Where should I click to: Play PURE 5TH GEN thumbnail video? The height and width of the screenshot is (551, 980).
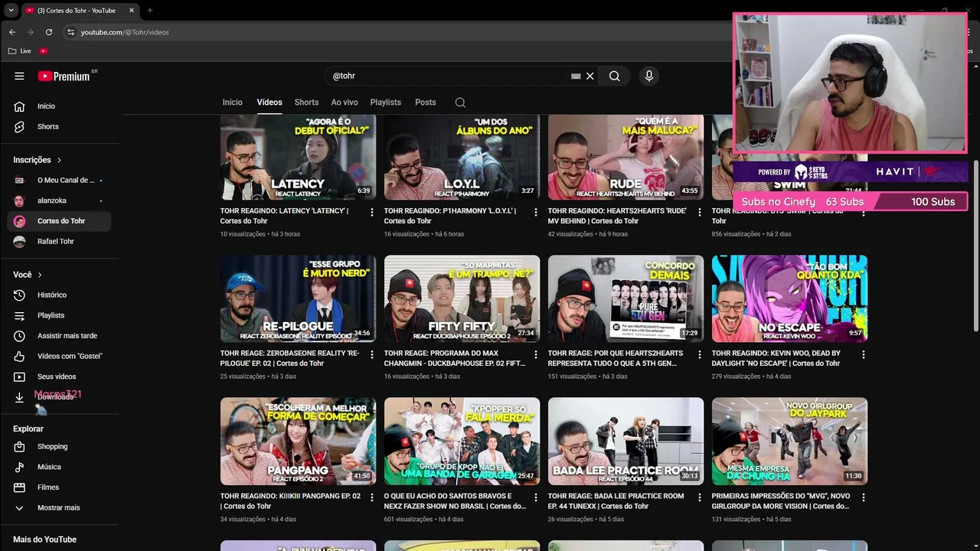[x=626, y=298]
